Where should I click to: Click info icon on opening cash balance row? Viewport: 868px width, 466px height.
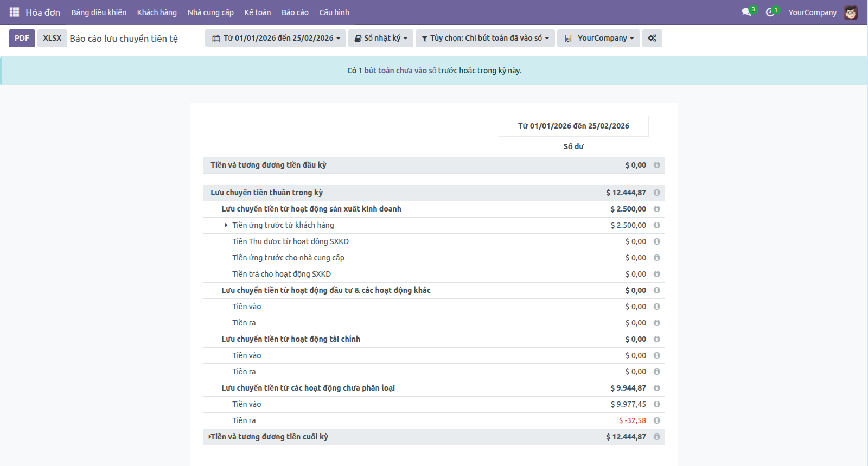[x=656, y=165]
